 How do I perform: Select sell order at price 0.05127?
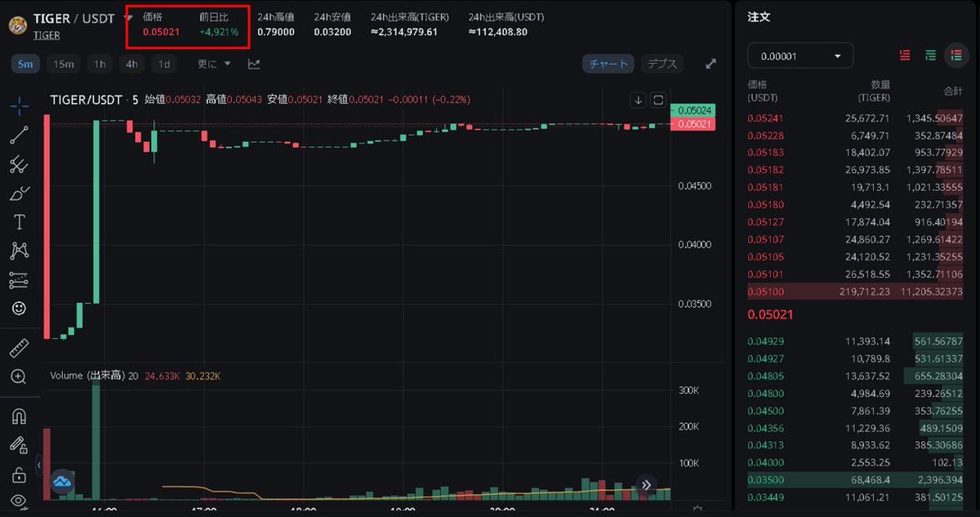tap(855, 222)
